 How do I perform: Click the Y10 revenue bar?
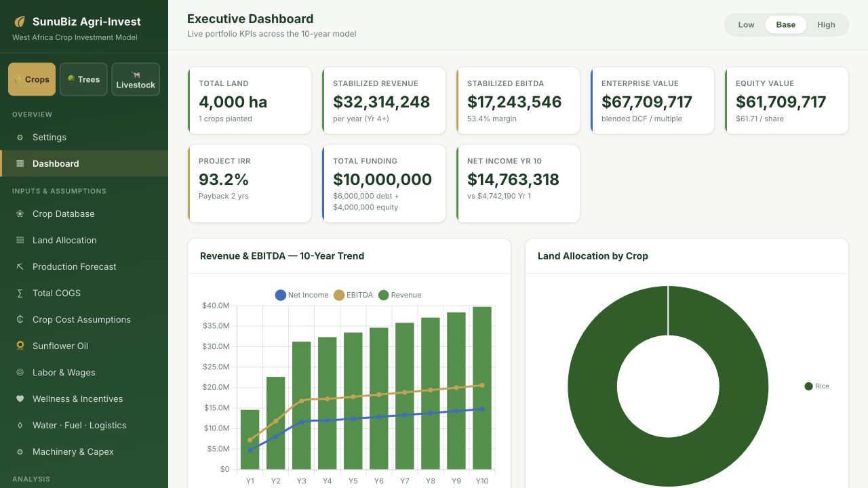pyautogui.click(x=482, y=388)
